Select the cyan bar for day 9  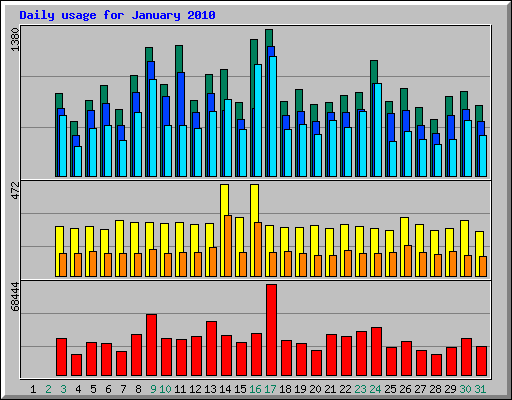click(153, 128)
